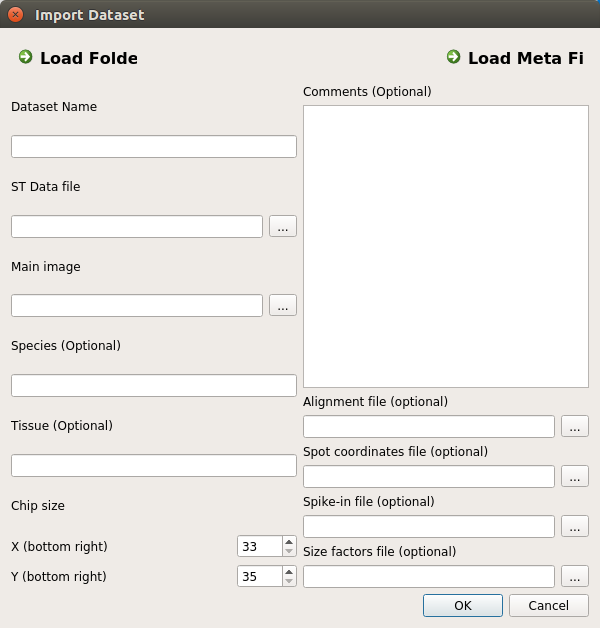Confirm import with the OK button

[463, 606]
